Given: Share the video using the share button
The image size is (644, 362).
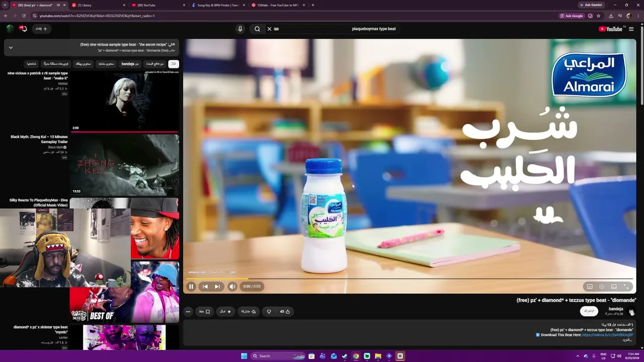Looking at the screenshot, I should pos(249,312).
